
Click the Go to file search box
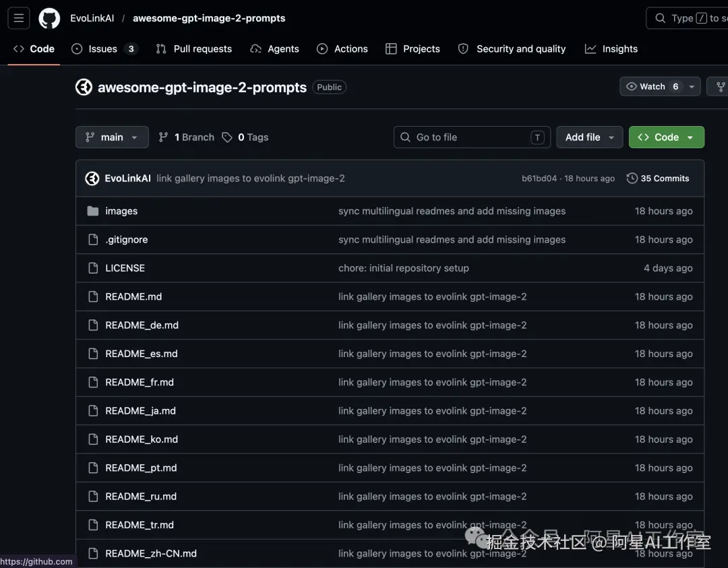[472, 137]
